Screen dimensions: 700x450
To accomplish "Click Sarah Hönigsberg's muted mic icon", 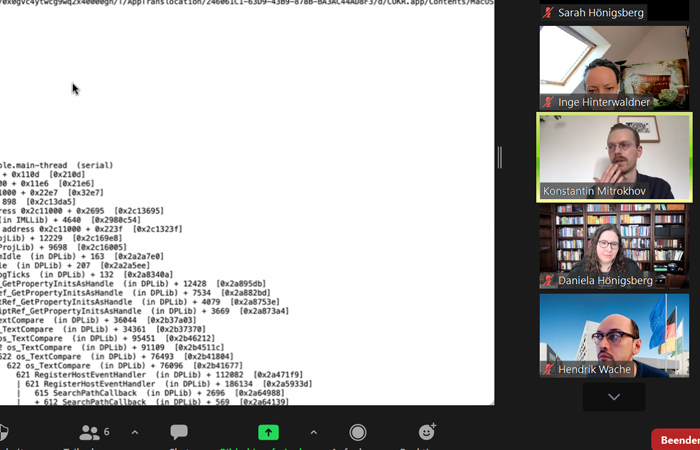I will pos(548,13).
